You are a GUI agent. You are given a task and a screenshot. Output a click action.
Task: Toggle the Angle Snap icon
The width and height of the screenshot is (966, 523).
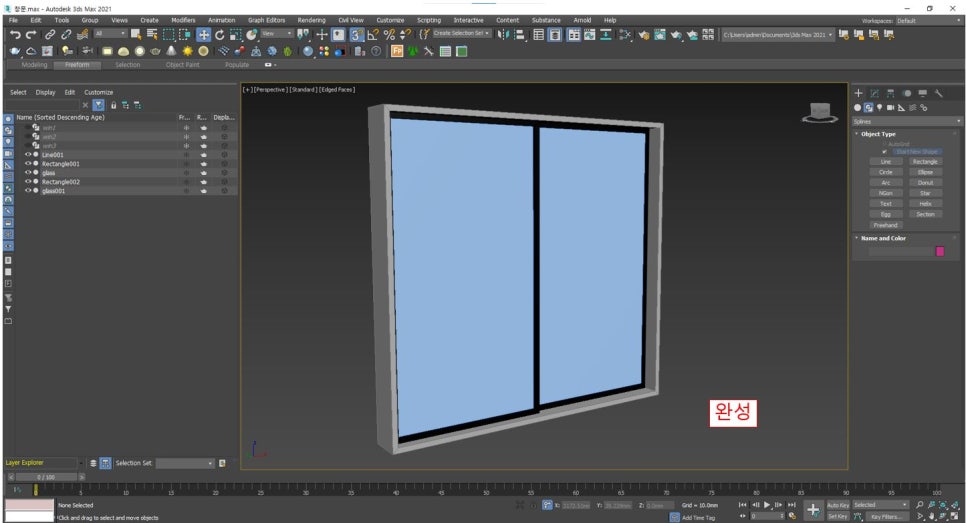(x=373, y=34)
